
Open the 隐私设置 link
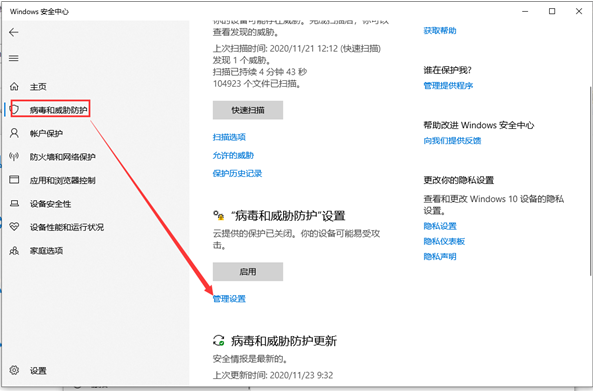(x=440, y=226)
